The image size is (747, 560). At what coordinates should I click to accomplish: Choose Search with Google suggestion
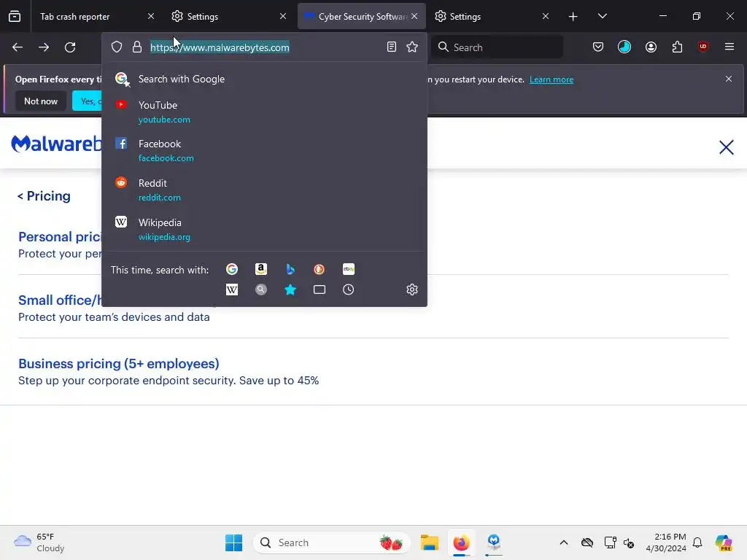click(264, 79)
